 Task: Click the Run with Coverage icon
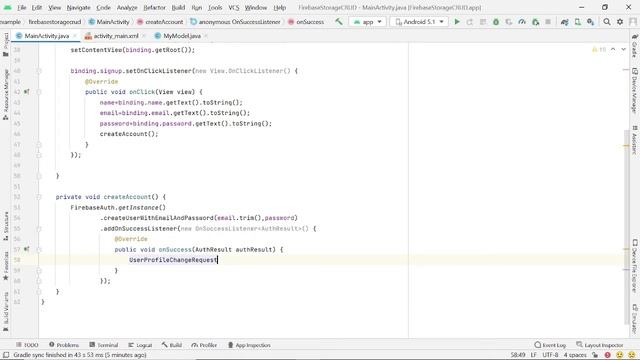point(509,22)
